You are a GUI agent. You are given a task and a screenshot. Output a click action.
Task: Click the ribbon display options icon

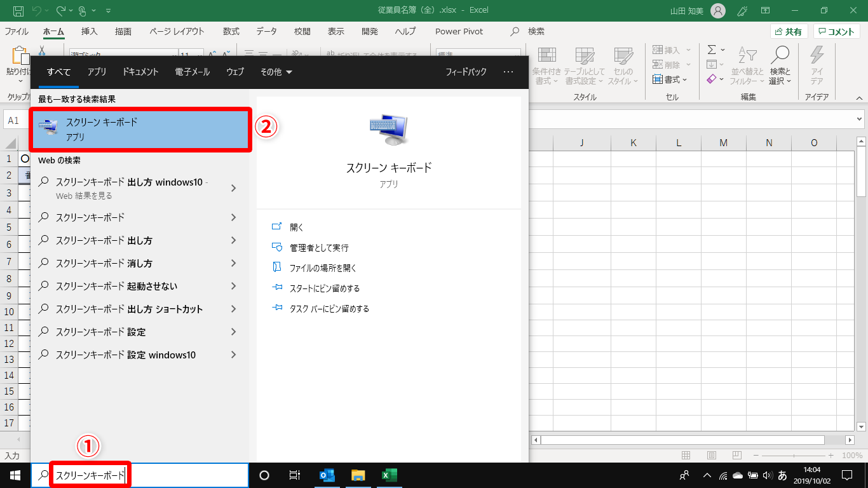coord(766,11)
